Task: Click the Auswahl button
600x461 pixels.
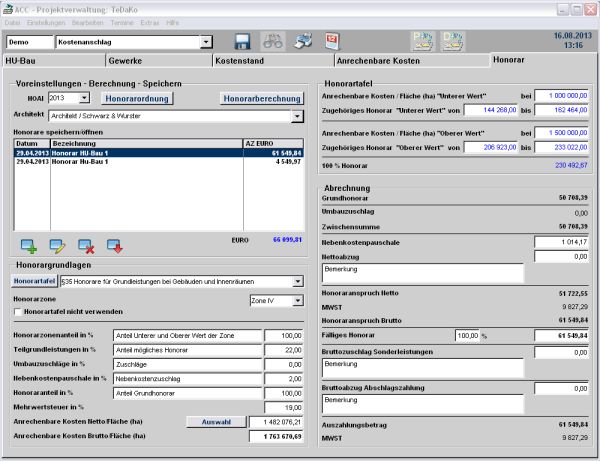Action: [214, 422]
